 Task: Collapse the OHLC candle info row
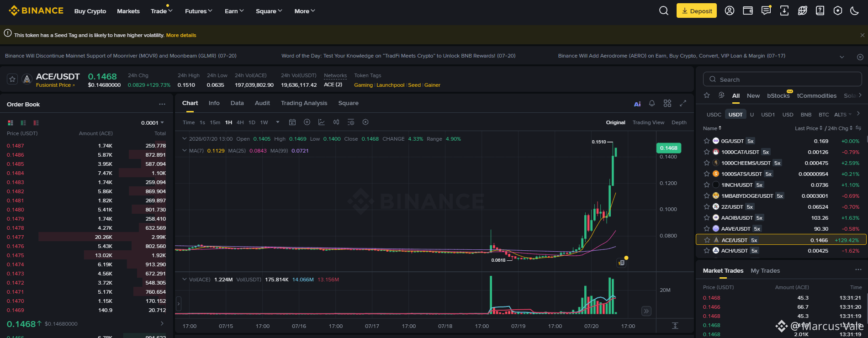185,139
